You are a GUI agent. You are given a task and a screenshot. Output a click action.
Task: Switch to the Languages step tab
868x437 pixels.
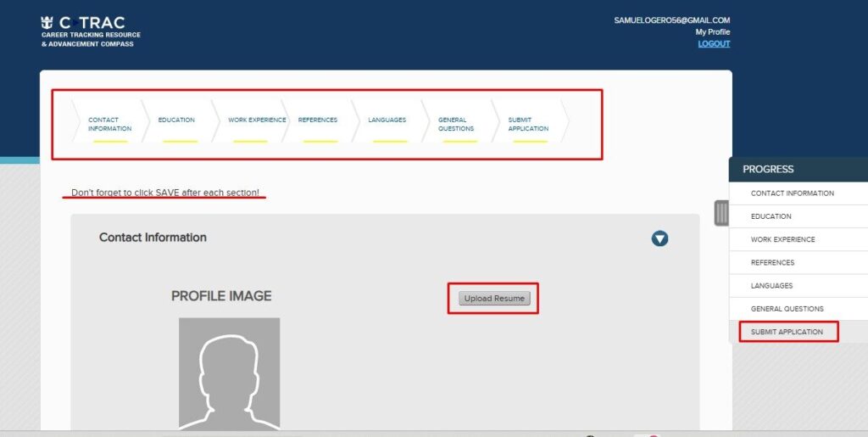pyautogui.click(x=387, y=120)
